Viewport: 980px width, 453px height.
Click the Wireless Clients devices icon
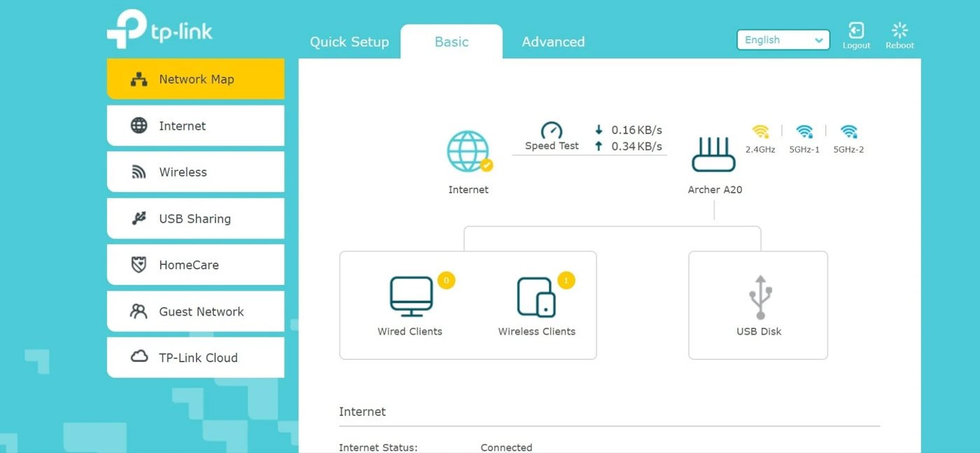(x=536, y=297)
